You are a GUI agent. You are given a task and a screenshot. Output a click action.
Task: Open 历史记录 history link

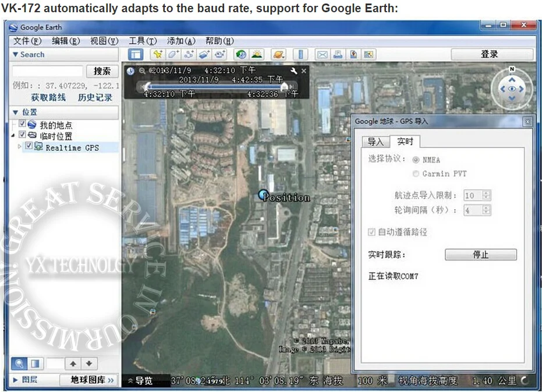(95, 97)
